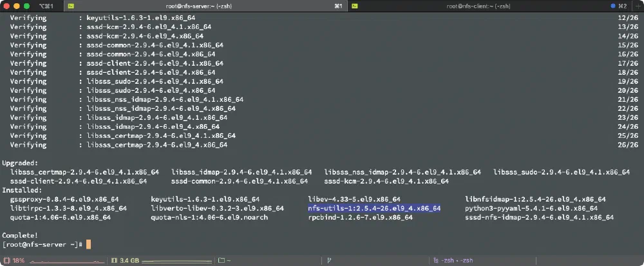Click the git branch icon in status bar

point(329,260)
